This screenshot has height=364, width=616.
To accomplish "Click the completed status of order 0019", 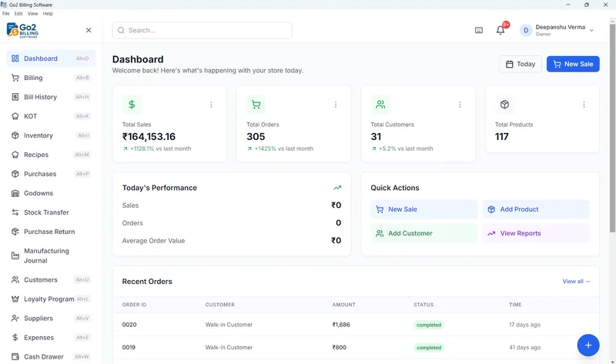I will click(x=429, y=348).
